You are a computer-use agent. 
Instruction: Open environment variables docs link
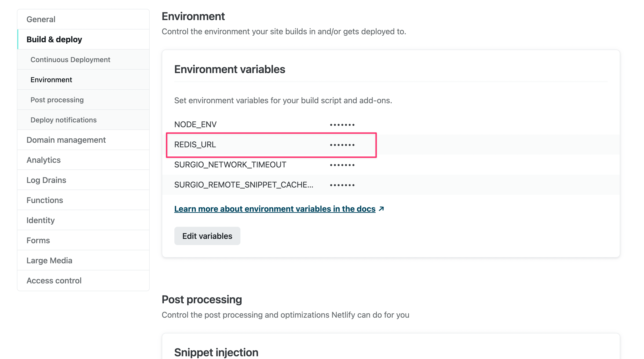(274, 209)
